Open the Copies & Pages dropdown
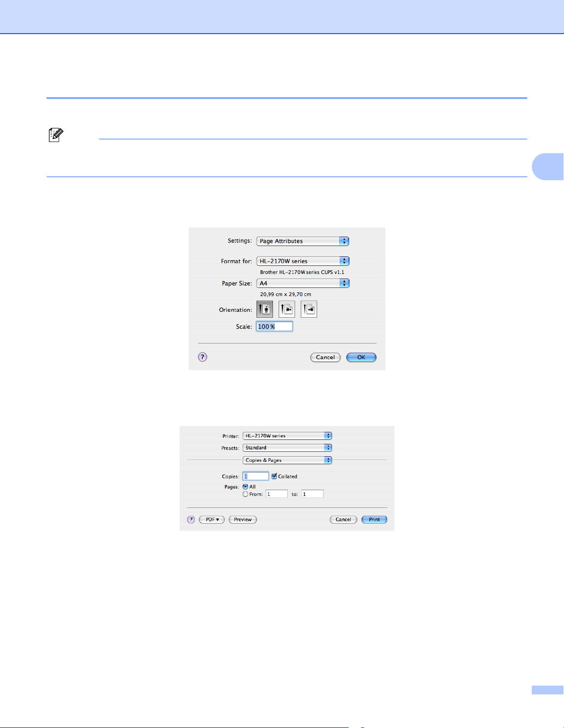 tap(287, 460)
